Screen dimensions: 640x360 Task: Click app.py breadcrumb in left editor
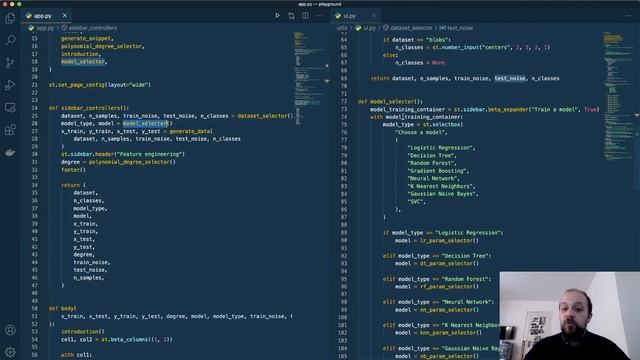tap(45, 28)
